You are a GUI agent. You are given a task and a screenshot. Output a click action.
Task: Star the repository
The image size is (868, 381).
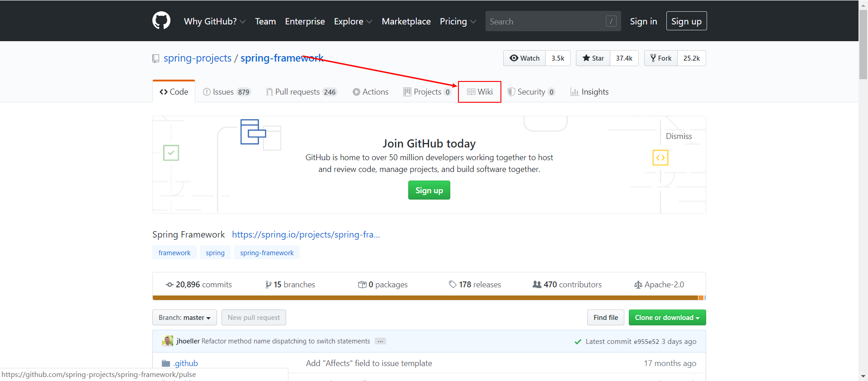click(x=593, y=58)
